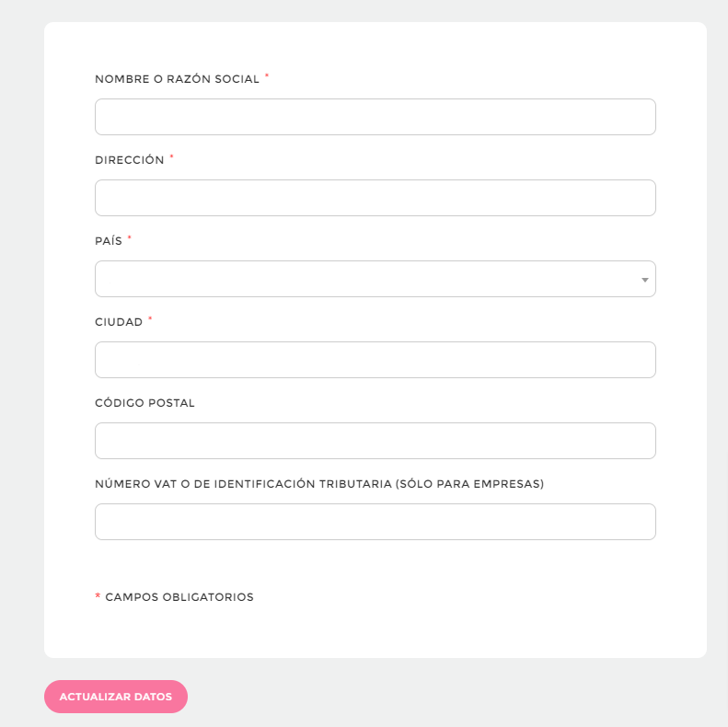This screenshot has width=728, height=727.
Task: Click the Dirección field label
Action: click(x=129, y=160)
